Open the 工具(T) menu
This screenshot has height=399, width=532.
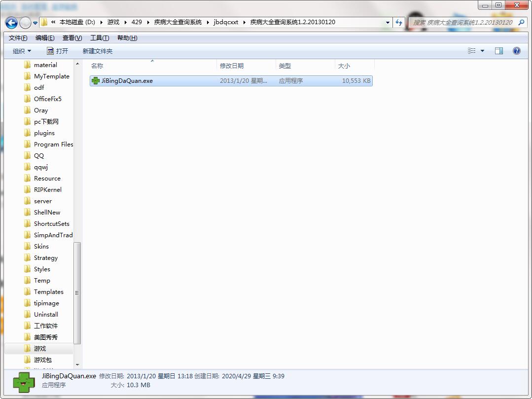click(100, 37)
